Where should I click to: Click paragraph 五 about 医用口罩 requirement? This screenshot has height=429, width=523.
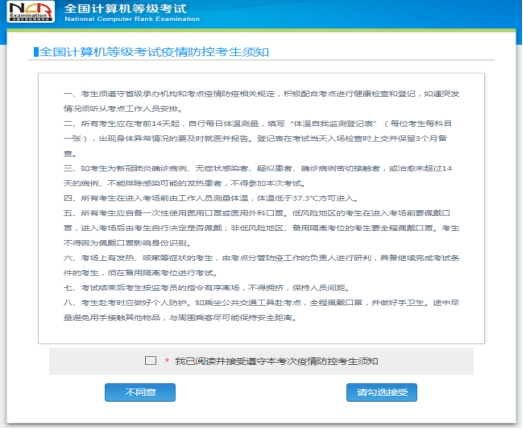(262, 228)
